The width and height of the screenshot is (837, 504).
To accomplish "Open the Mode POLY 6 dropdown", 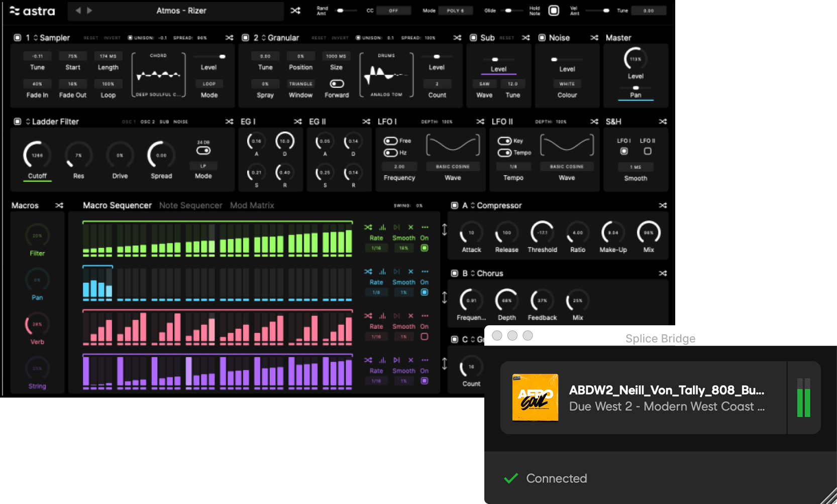I will click(455, 11).
